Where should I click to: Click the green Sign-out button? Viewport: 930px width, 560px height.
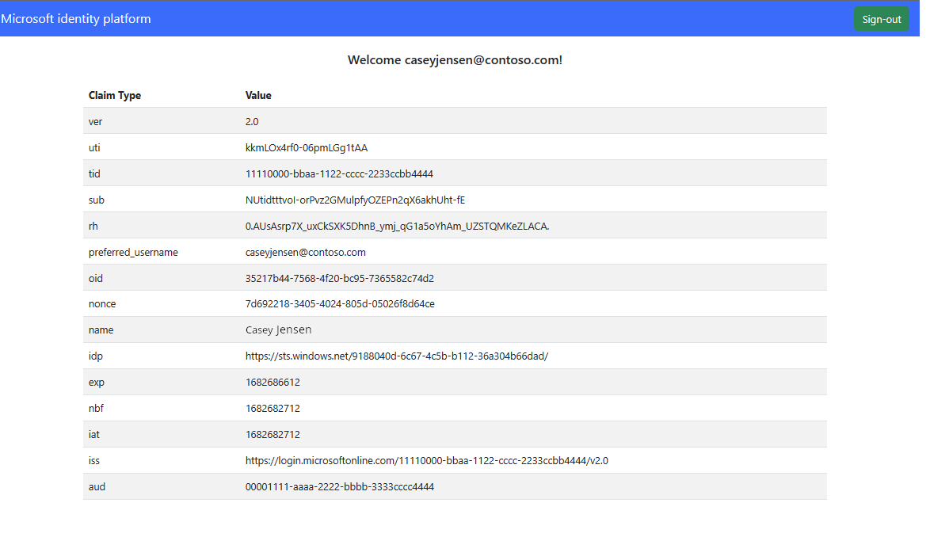[x=881, y=19]
